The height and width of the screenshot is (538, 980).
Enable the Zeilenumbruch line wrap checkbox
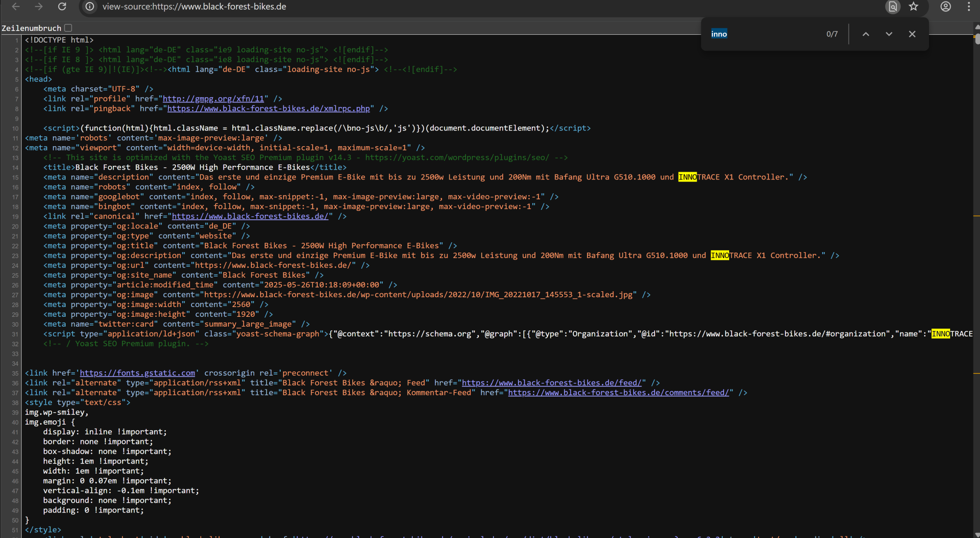(68, 28)
